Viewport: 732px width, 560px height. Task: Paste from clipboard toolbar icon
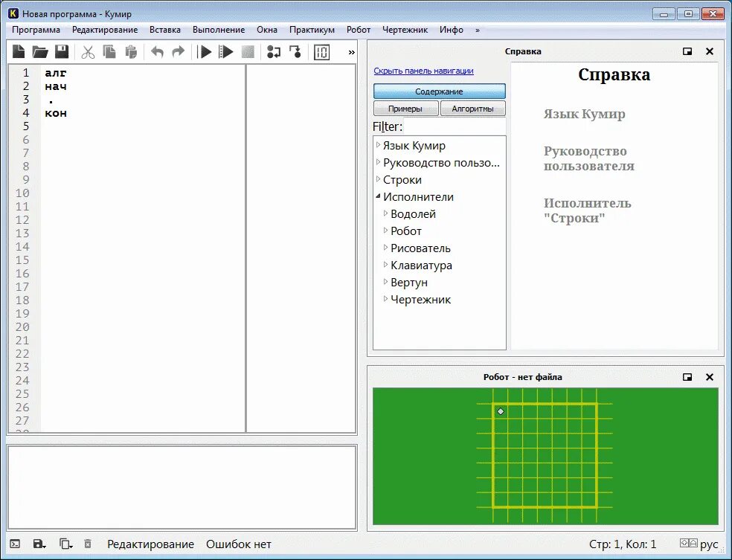pyautogui.click(x=131, y=52)
